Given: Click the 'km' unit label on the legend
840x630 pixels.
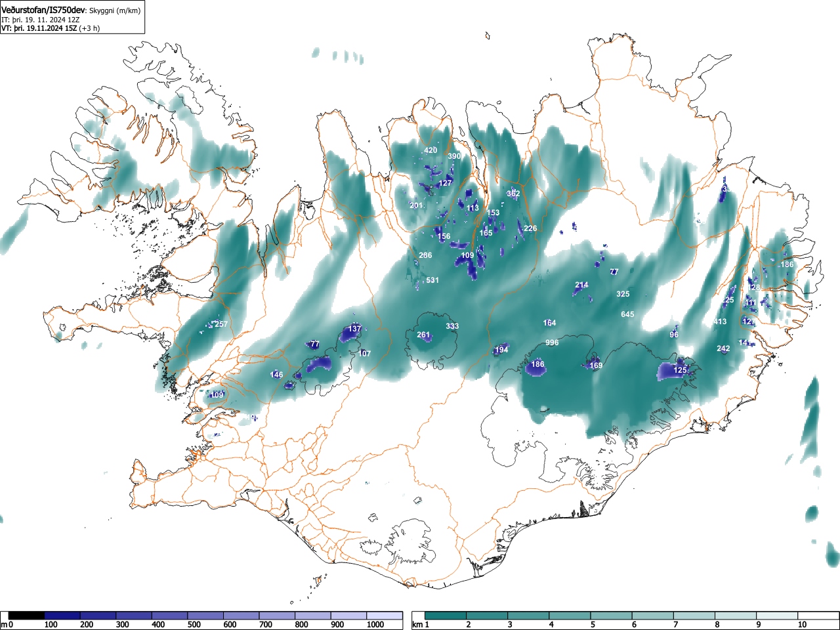Looking at the screenshot, I should click(417, 625).
